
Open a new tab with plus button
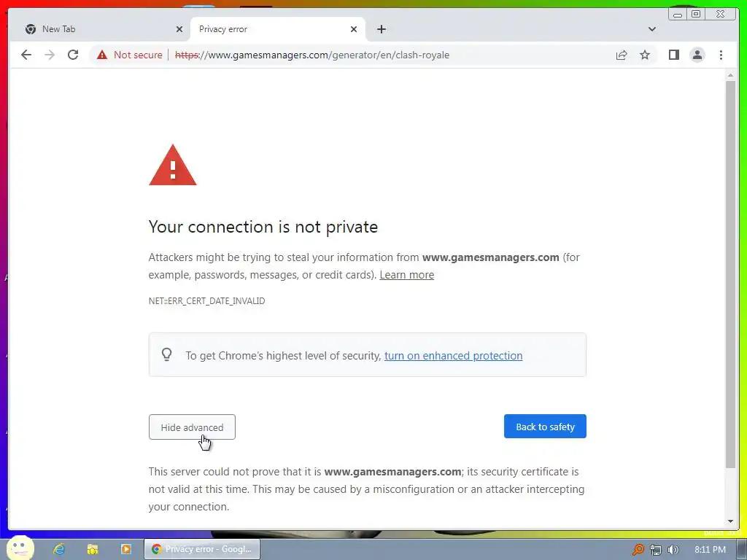coord(381,29)
